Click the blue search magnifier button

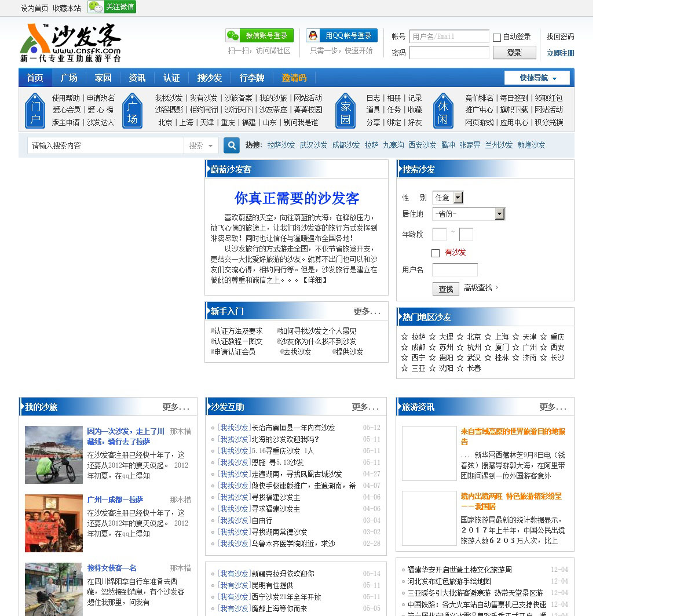point(231,145)
